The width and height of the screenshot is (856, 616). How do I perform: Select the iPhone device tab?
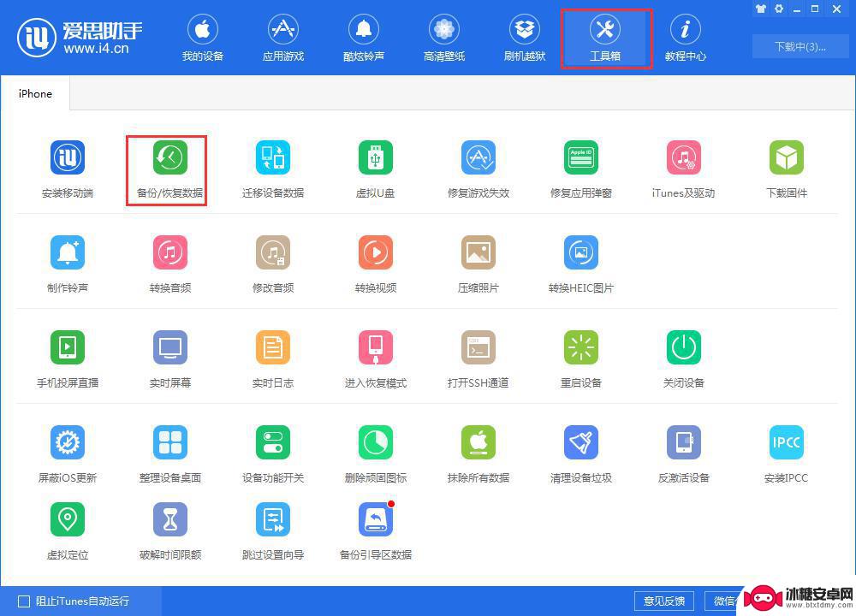[35, 93]
